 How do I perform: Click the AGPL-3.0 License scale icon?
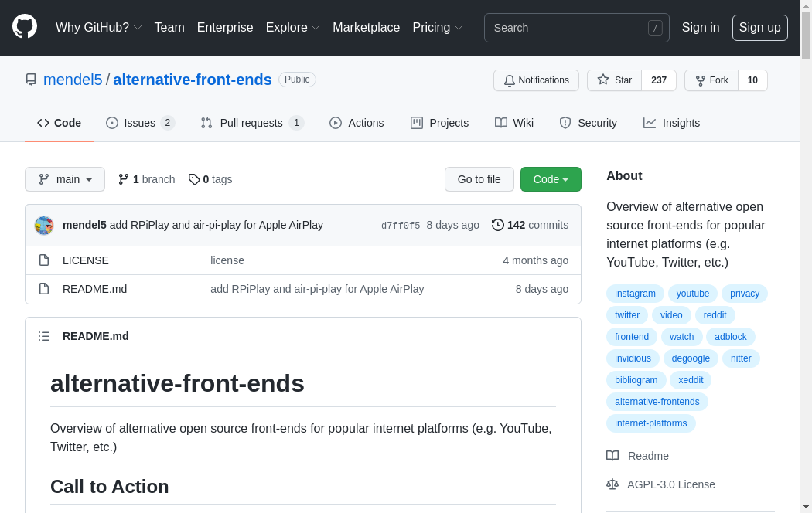coord(612,484)
